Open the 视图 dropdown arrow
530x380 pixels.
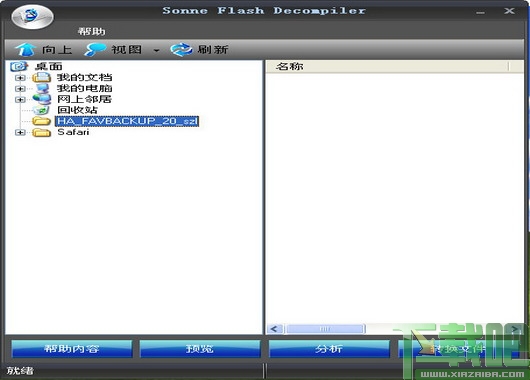pos(156,50)
